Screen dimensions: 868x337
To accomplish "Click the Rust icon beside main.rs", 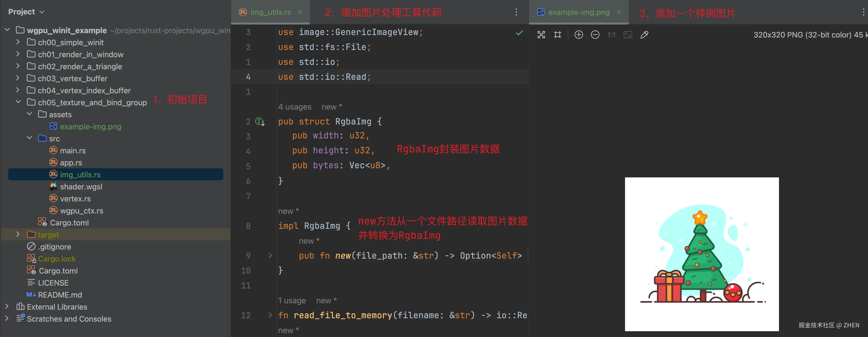I will click(53, 150).
